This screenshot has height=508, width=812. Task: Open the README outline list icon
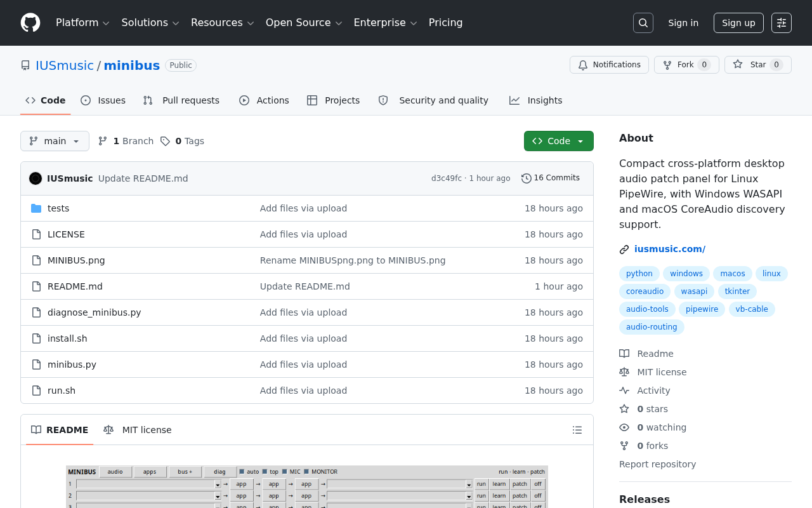click(x=577, y=430)
